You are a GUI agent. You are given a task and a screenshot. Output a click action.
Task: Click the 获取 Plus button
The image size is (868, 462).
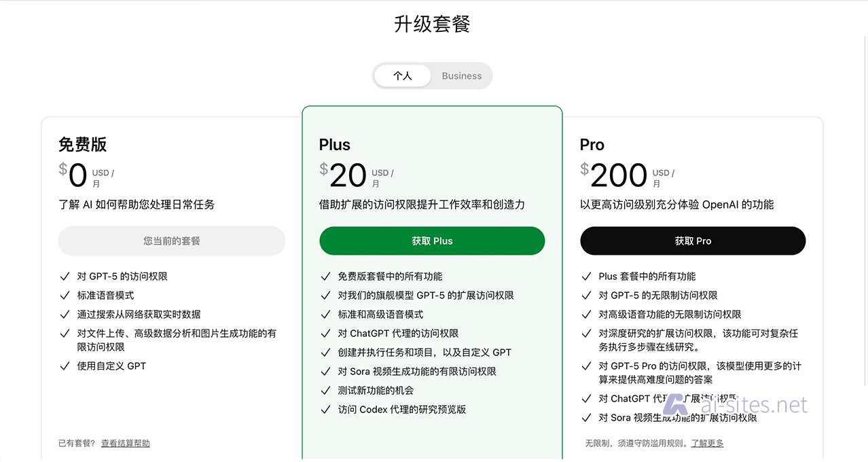(x=432, y=241)
